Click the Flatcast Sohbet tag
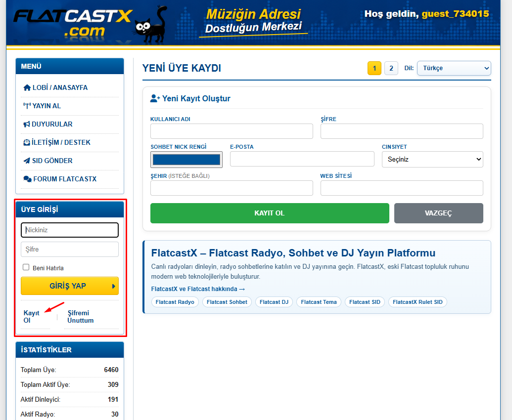Screen dimensions: 512x420 click(x=227, y=302)
